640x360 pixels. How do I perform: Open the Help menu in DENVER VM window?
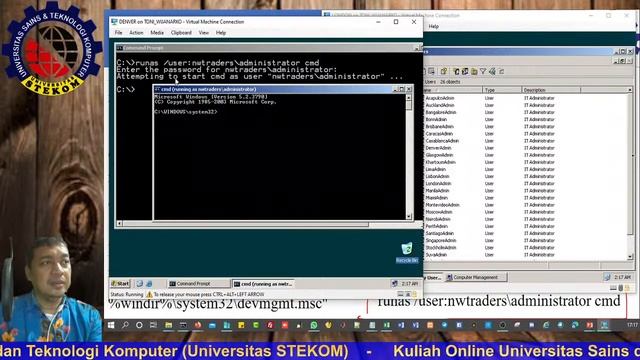(x=221, y=33)
